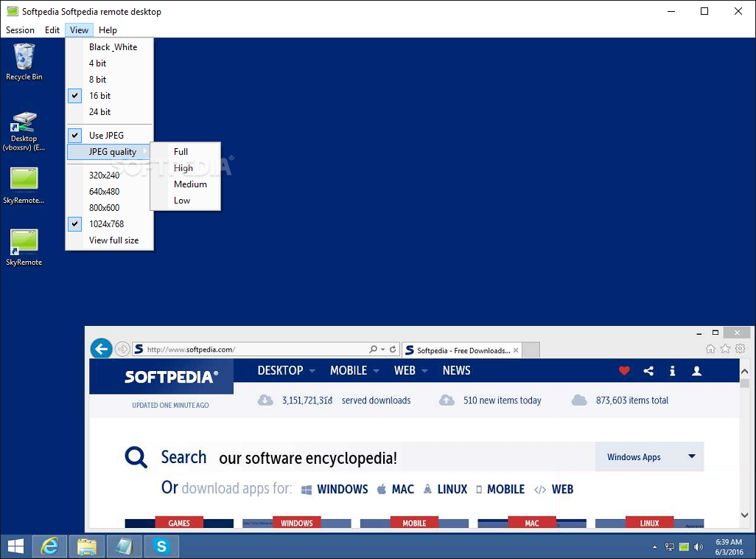
Task: Select the Black_White color depth option
Action: 110,46
